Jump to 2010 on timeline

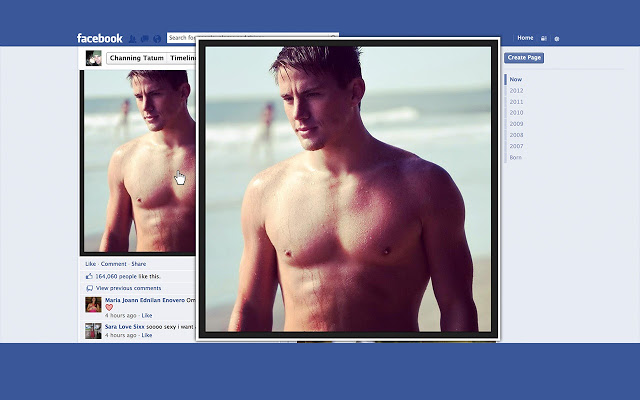point(516,113)
